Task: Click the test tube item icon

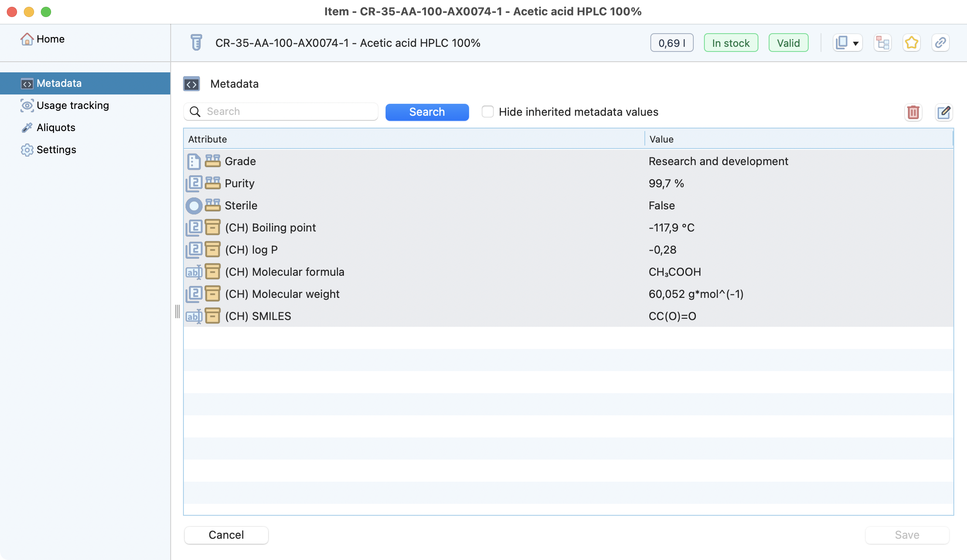Action: point(196,43)
